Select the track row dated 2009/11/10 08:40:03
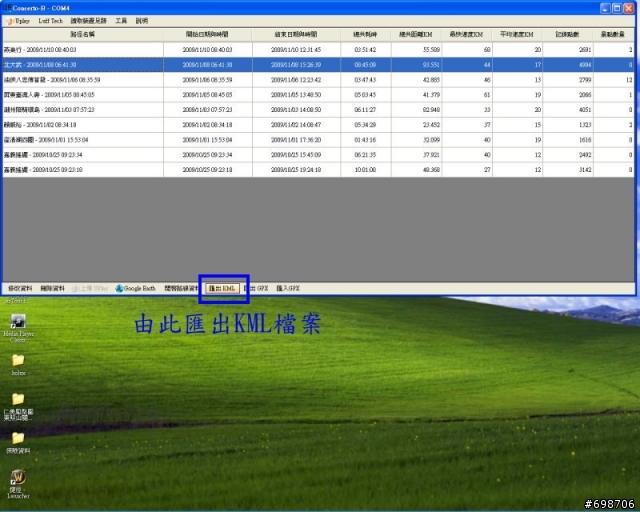 [318, 50]
